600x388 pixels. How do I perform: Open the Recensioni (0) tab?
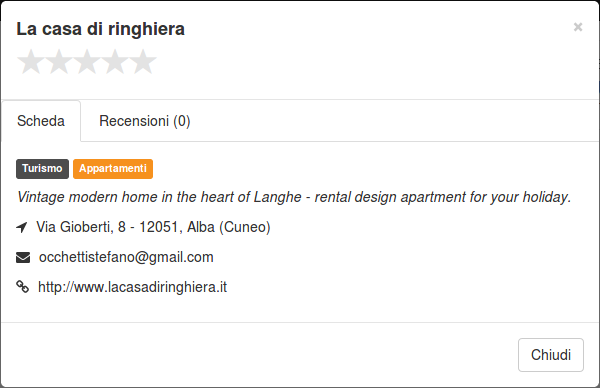(145, 121)
